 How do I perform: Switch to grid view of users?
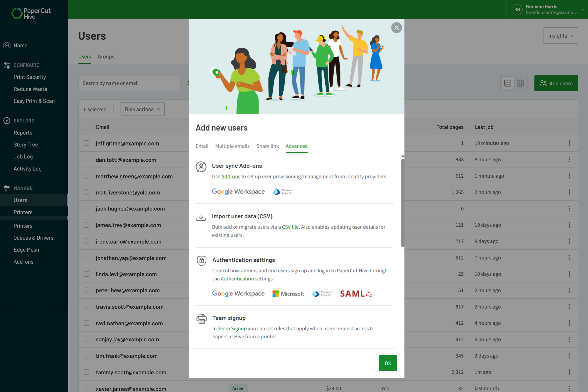click(x=521, y=83)
